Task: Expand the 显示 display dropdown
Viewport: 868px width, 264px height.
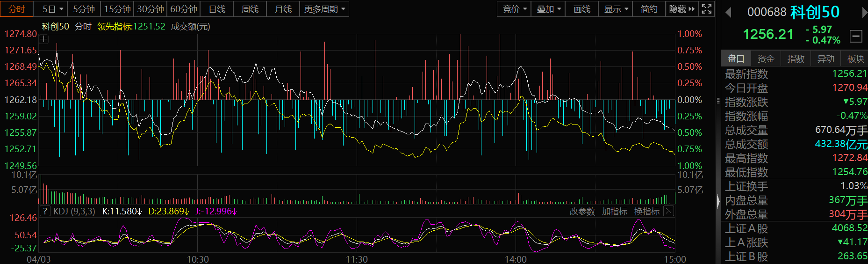Action: [616, 9]
